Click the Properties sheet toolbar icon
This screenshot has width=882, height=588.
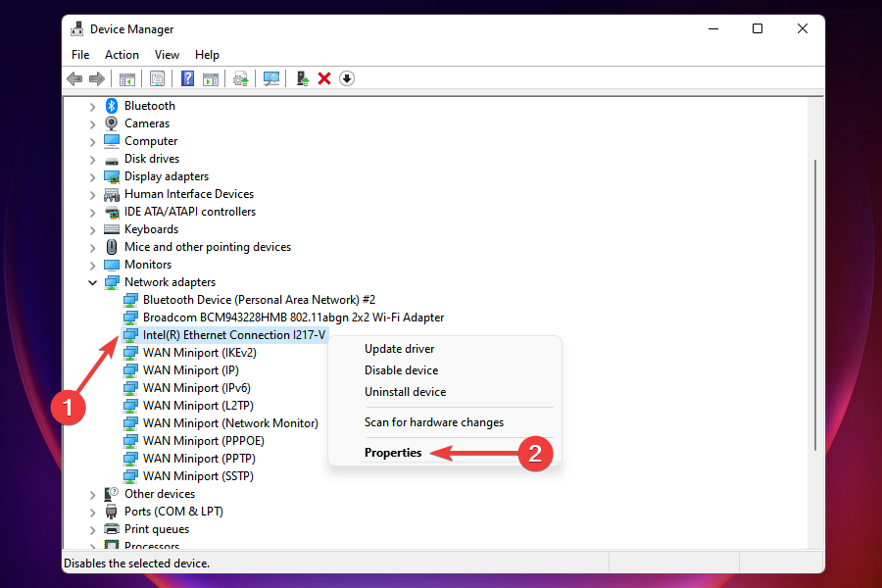click(157, 78)
